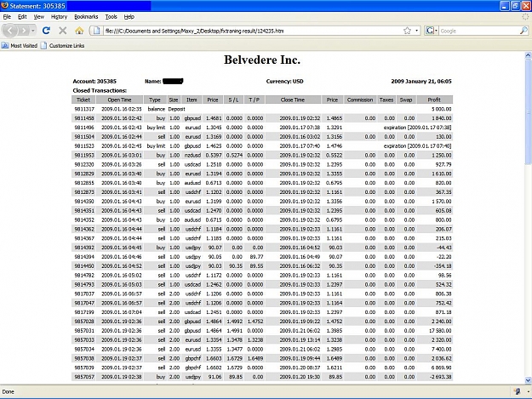Go to the Home page icon

pyautogui.click(x=79, y=31)
